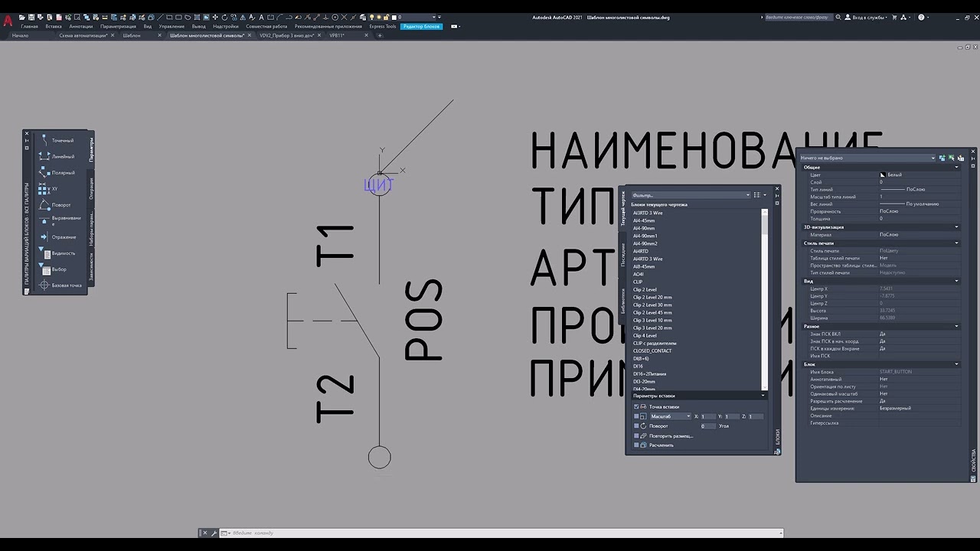Select the Отражение parameter tool
Screen dimensions: 980x551
(x=57, y=236)
